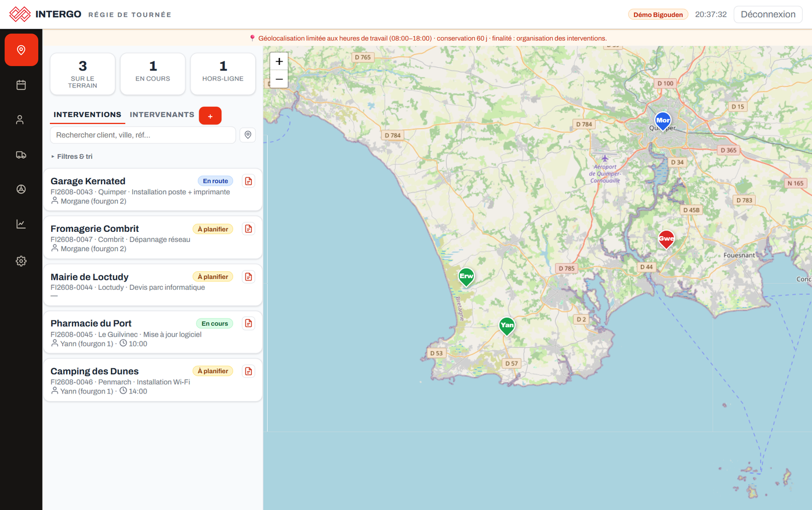This screenshot has height=510, width=812.
Task: Click the En cours status badge on Pharmacie du Port
Action: click(215, 323)
